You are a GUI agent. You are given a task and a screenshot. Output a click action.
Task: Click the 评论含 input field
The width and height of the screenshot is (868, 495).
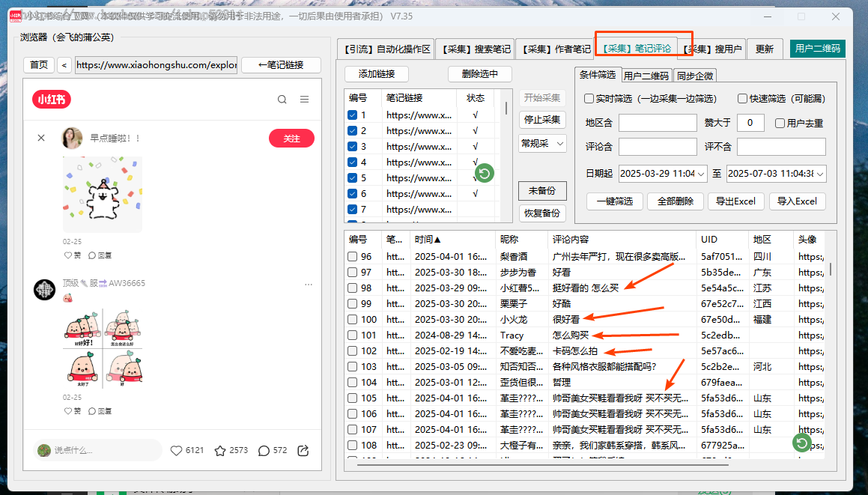point(658,147)
